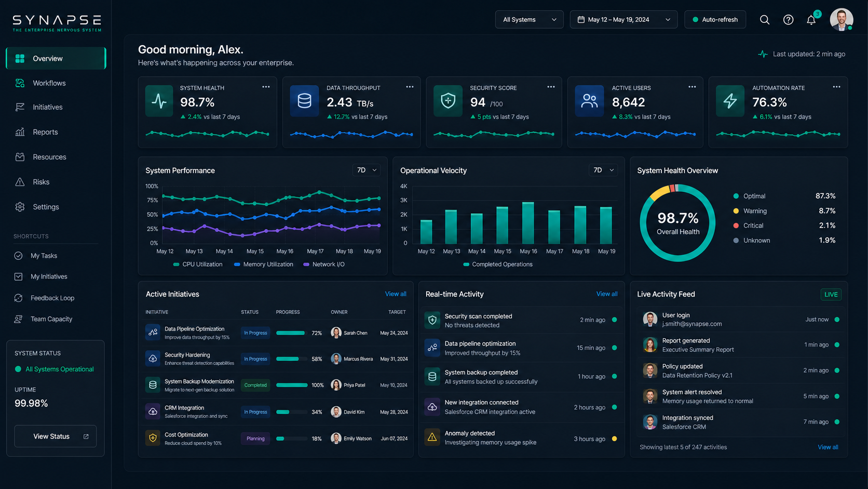Toggle Critical segment in health legend
This screenshot has width=868, height=489.
tap(784, 226)
